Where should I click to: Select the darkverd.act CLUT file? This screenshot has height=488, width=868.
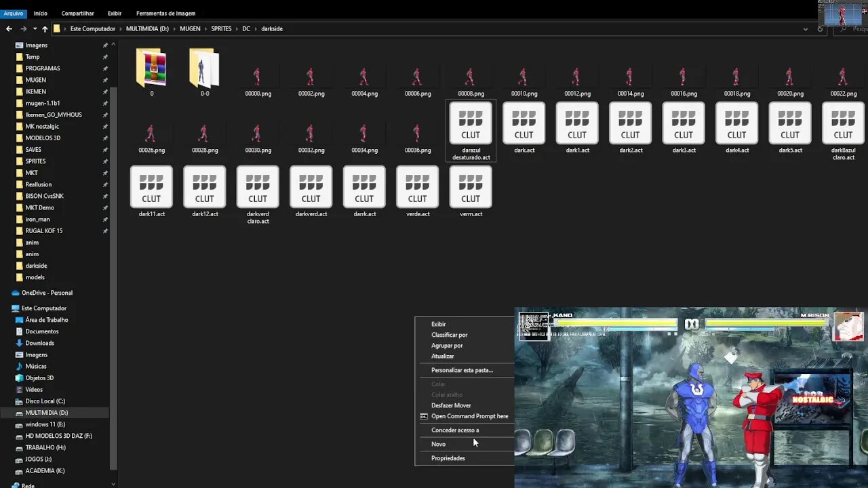[x=311, y=191]
